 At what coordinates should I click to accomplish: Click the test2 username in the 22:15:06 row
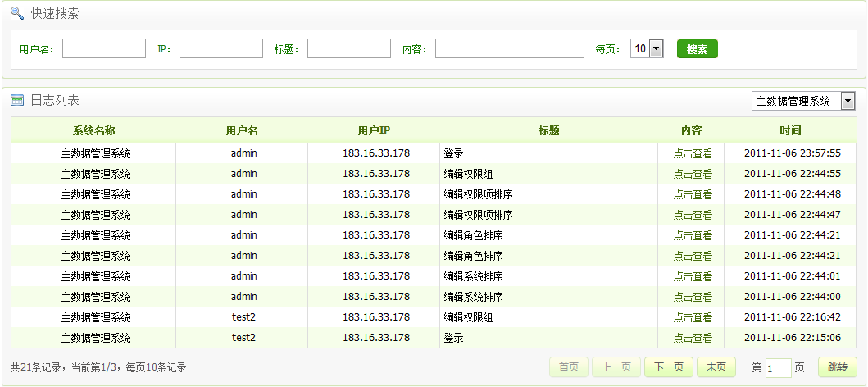coord(243,338)
